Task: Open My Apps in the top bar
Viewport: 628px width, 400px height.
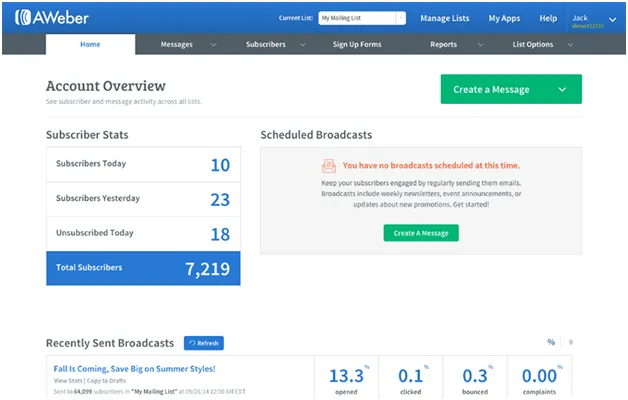Action: click(504, 18)
